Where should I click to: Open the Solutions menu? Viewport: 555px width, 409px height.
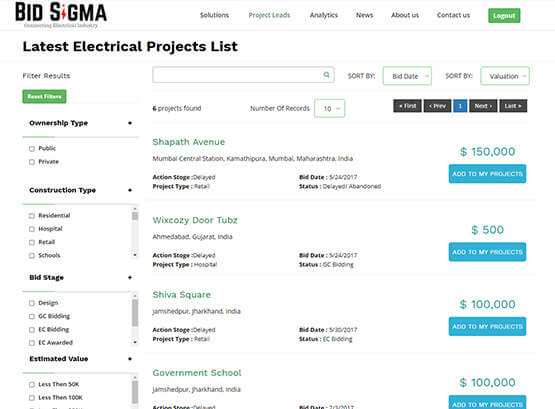tap(214, 15)
